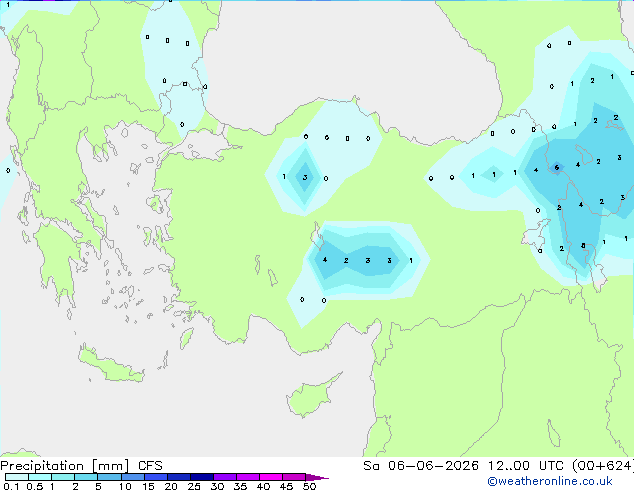This screenshot has width=634, height=490.
Task: Click the '35' legend scale label
Action: [240, 486]
